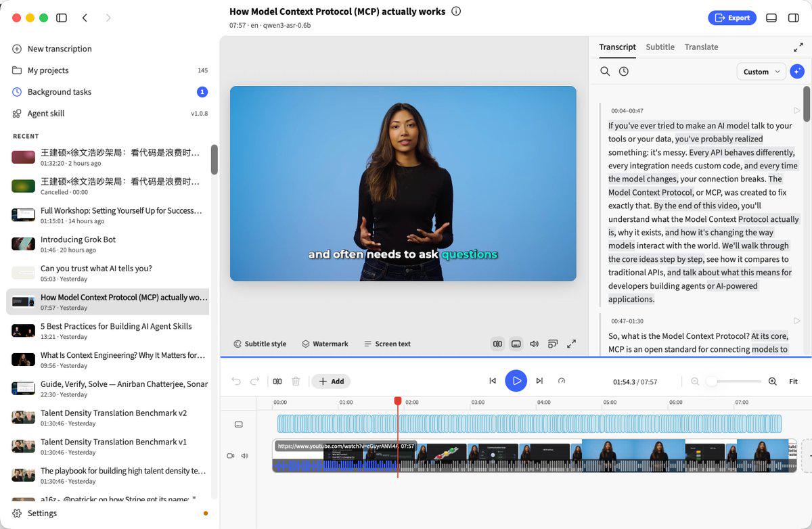Click the blue Export button
Image resolution: width=812 pixels, height=529 pixels.
(732, 18)
